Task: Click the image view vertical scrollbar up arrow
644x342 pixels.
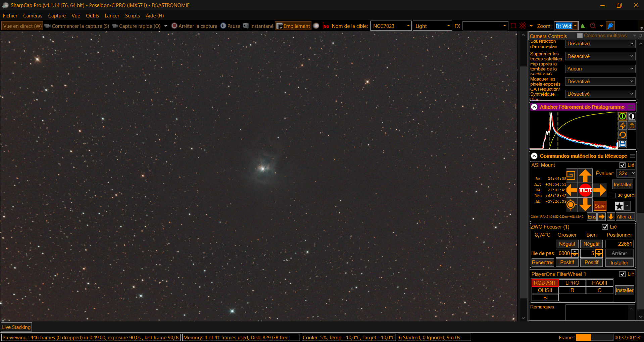Action: (523, 35)
